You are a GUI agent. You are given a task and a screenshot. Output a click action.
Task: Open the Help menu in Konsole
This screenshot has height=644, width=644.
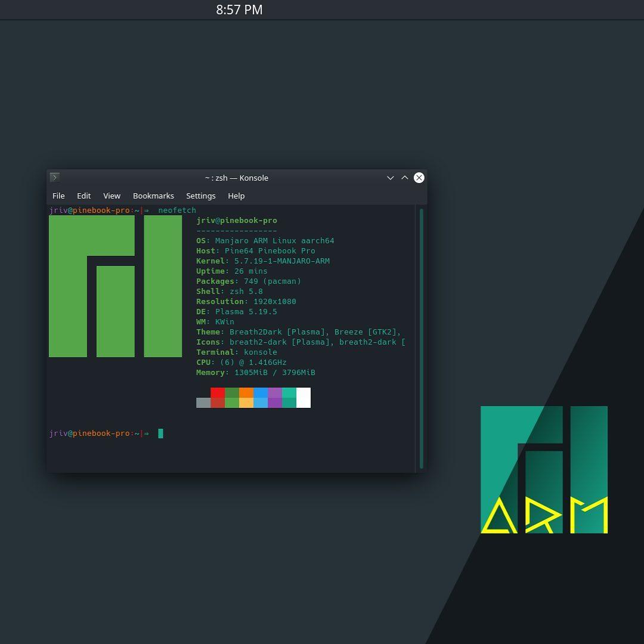point(236,196)
